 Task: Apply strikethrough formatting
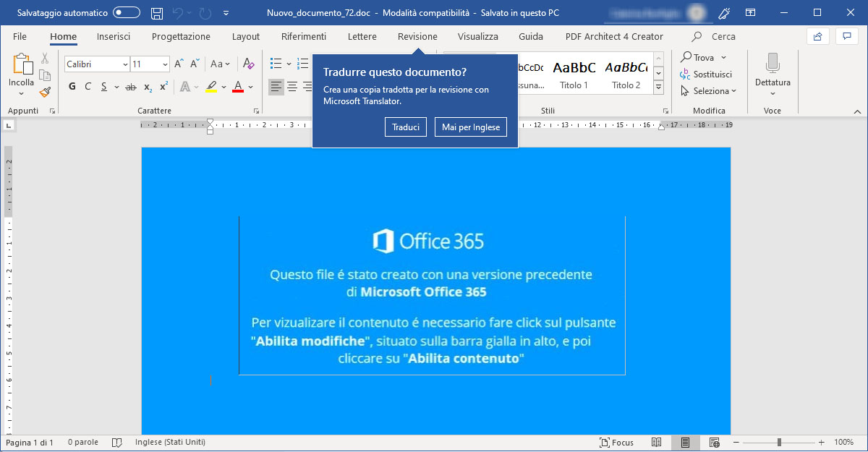(x=131, y=87)
